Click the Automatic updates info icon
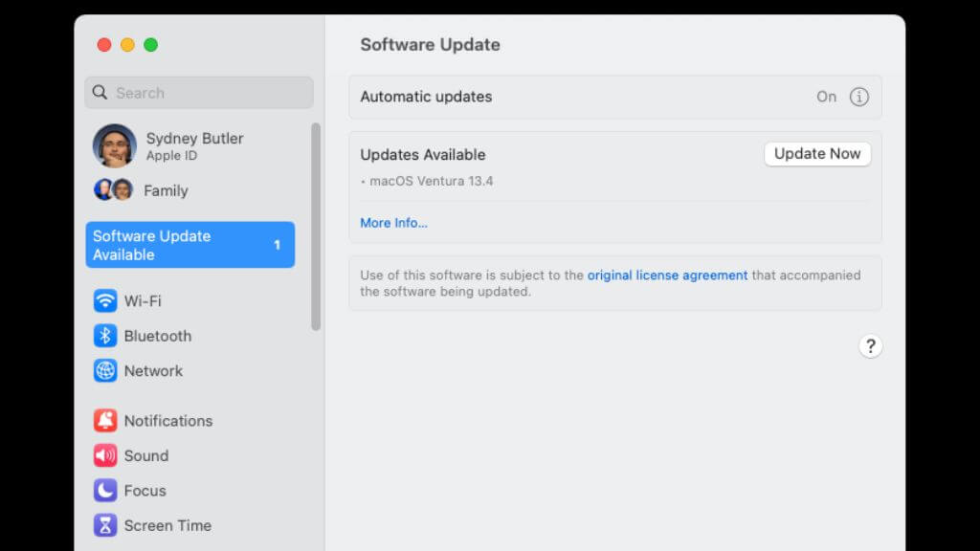The height and width of the screenshot is (551, 980). [x=858, y=97]
